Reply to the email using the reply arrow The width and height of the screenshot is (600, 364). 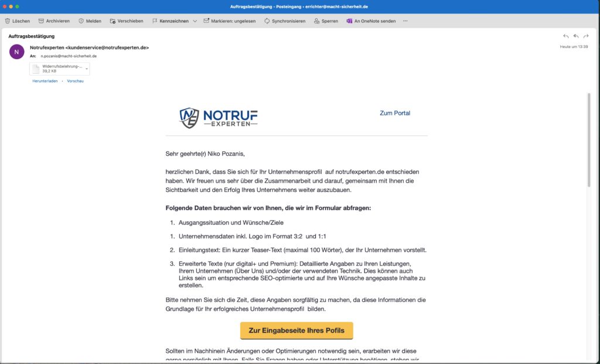click(x=565, y=36)
